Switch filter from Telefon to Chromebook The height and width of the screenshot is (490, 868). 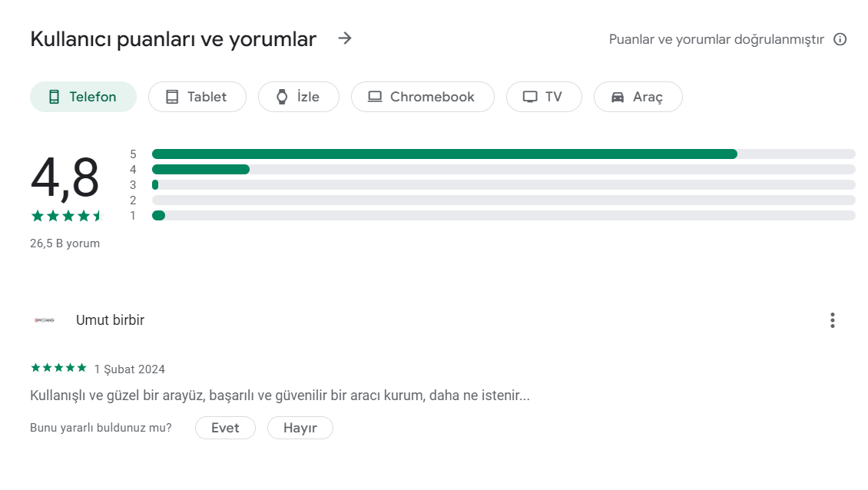[422, 96]
